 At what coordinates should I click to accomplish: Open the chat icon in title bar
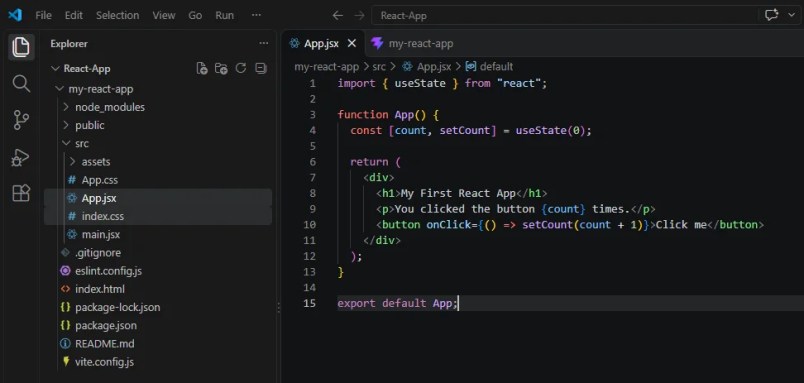click(772, 15)
